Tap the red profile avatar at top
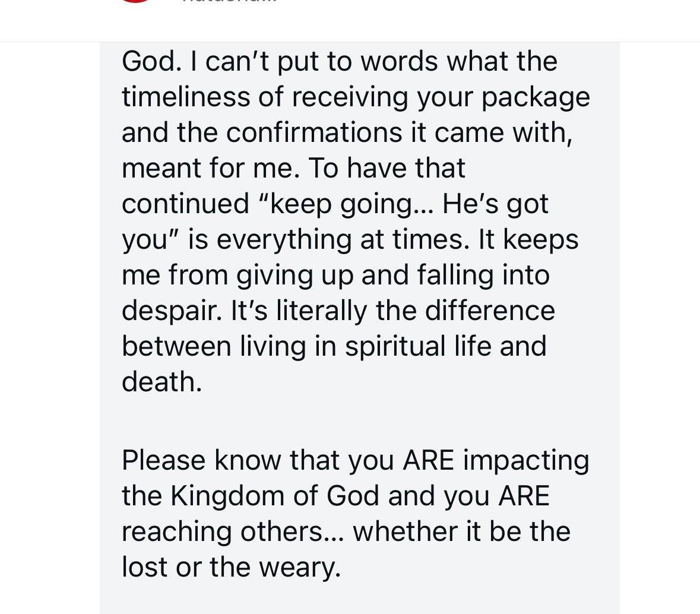Viewport: 700px width, 614px height. click(x=136, y=1)
